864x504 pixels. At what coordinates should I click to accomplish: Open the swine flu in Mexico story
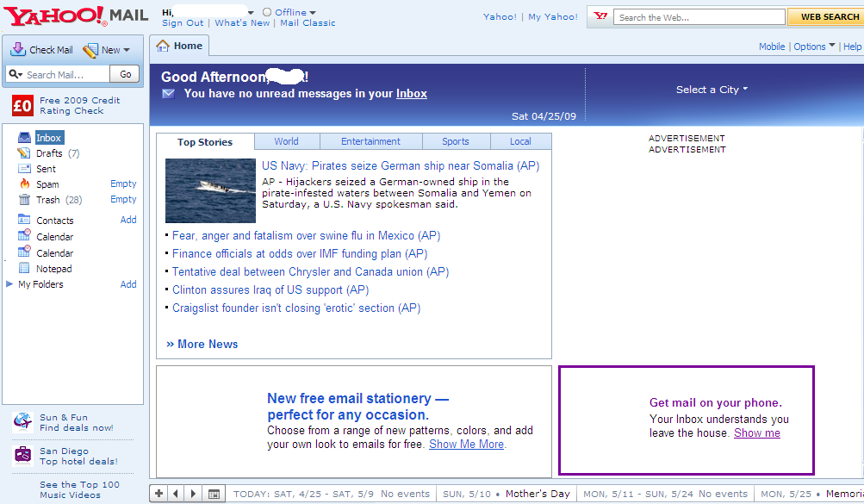[x=307, y=236]
